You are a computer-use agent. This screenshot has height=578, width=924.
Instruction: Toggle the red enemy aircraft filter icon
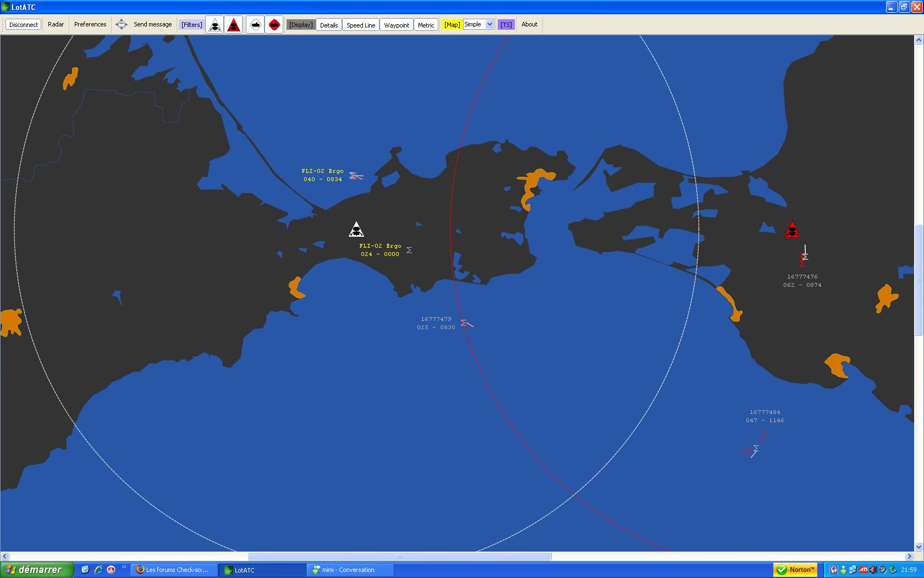click(234, 25)
